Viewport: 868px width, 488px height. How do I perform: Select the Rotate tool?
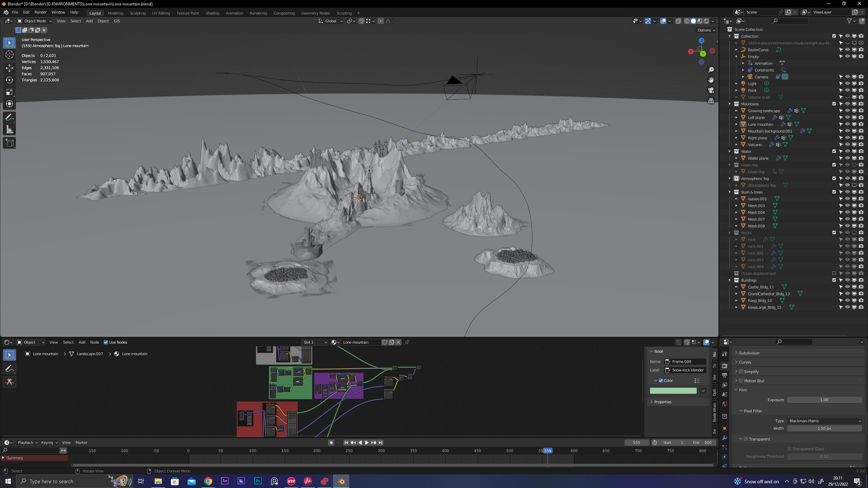click(x=9, y=80)
